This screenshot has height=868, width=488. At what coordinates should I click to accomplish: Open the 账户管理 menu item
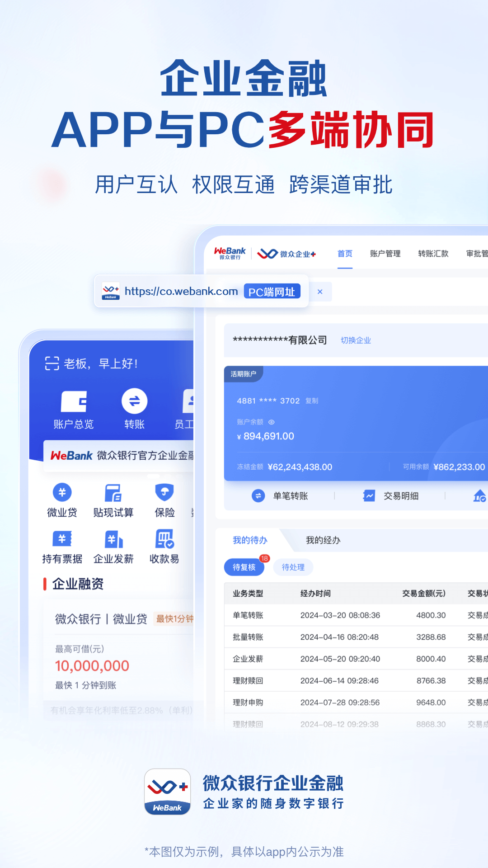click(385, 254)
